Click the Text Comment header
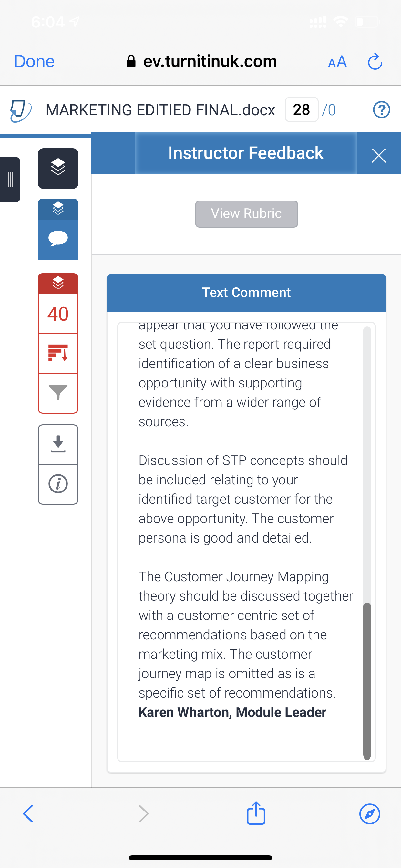The width and height of the screenshot is (401, 868). click(246, 293)
